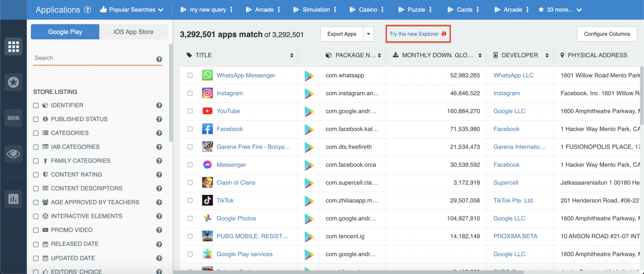This screenshot has height=274, width=644.
Task: Check the IDENTIFIER filter checkbox
Action: (x=36, y=105)
